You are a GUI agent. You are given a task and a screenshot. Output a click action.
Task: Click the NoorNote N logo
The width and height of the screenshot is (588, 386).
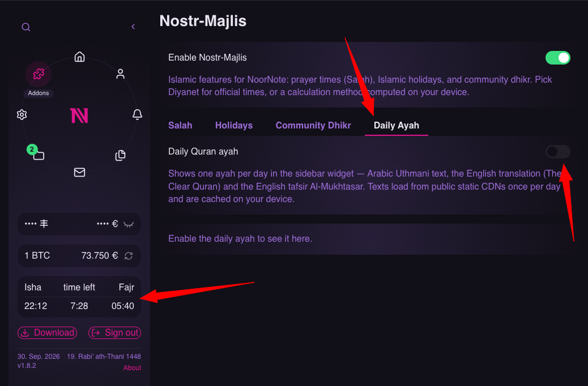(79, 115)
